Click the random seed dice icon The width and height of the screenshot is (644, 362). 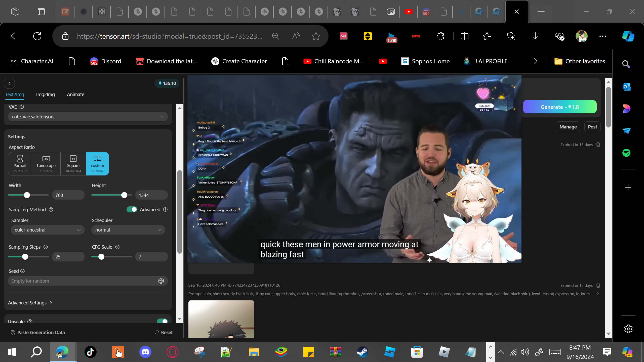point(161,281)
